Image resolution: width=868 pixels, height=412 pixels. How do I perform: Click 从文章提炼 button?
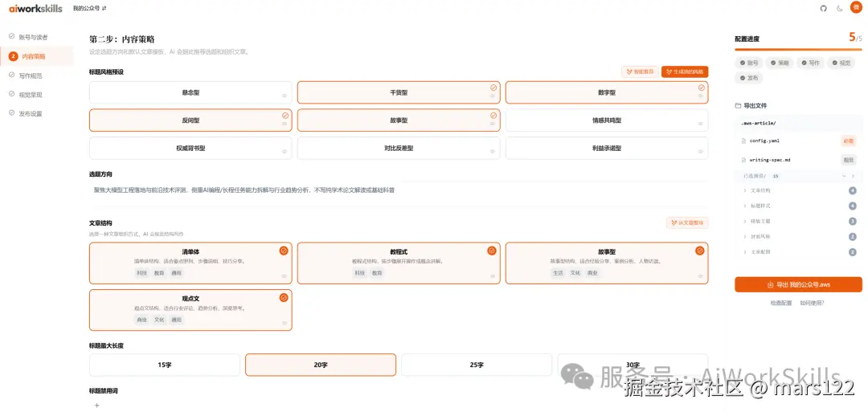tap(687, 223)
